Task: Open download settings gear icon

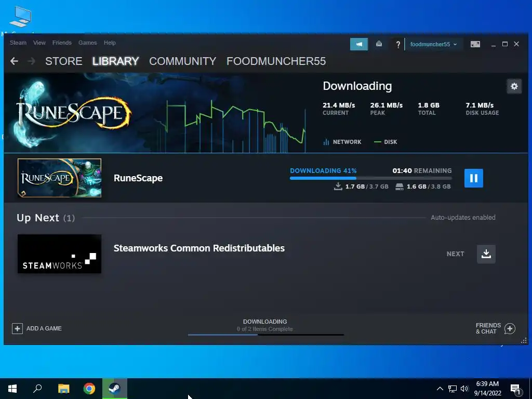Action: (514, 86)
